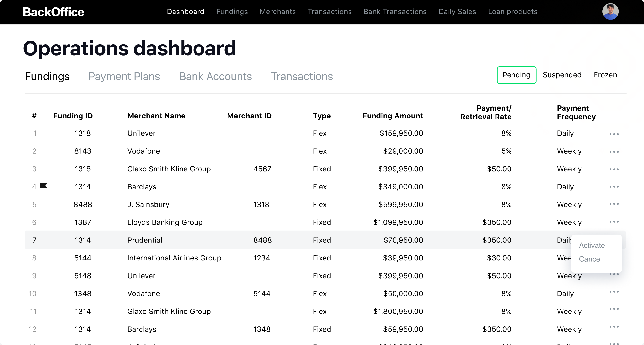644x345 pixels.
Task: Open the three-dot menu for J. Sainsbury row
Action: [x=614, y=204]
